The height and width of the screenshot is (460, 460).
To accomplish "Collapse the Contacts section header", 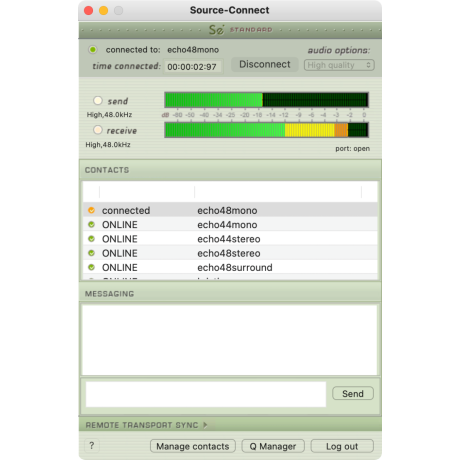I will [230, 170].
